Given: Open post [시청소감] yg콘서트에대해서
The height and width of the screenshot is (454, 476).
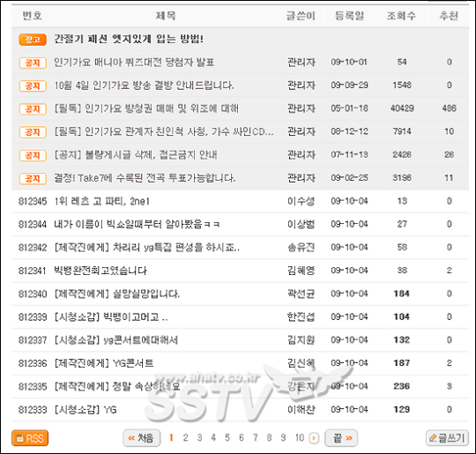Looking at the screenshot, I should click(x=116, y=340).
